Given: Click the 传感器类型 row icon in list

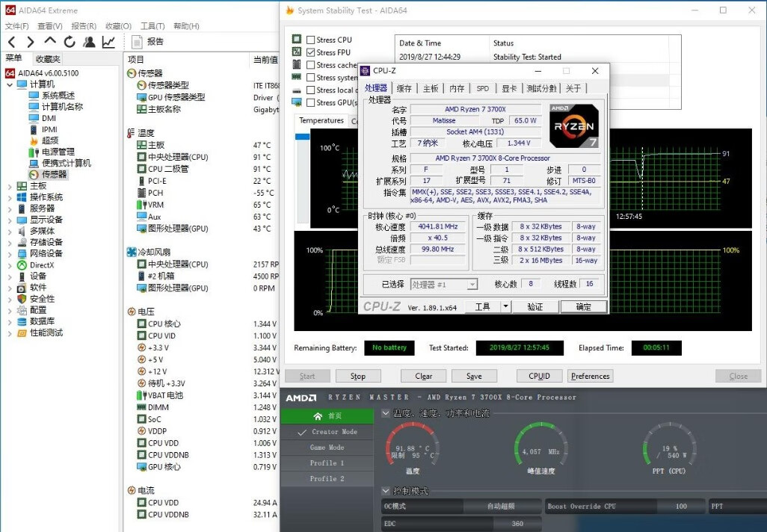Looking at the screenshot, I should click(x=141, y=85).
